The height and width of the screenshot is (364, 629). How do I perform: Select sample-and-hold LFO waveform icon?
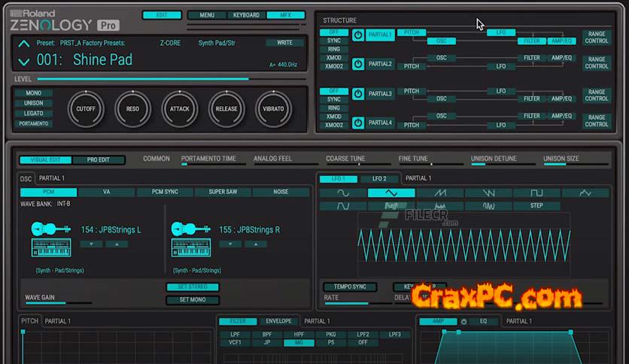coord(391,206)
